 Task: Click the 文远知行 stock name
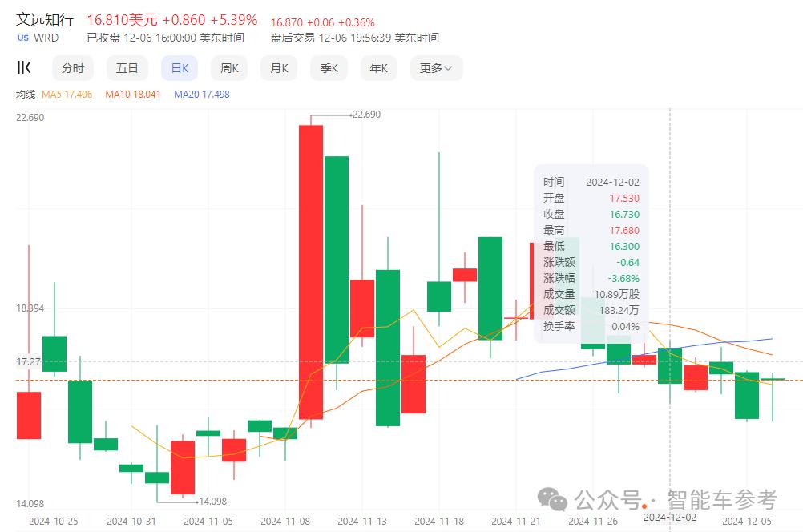(x=46, y=19)
